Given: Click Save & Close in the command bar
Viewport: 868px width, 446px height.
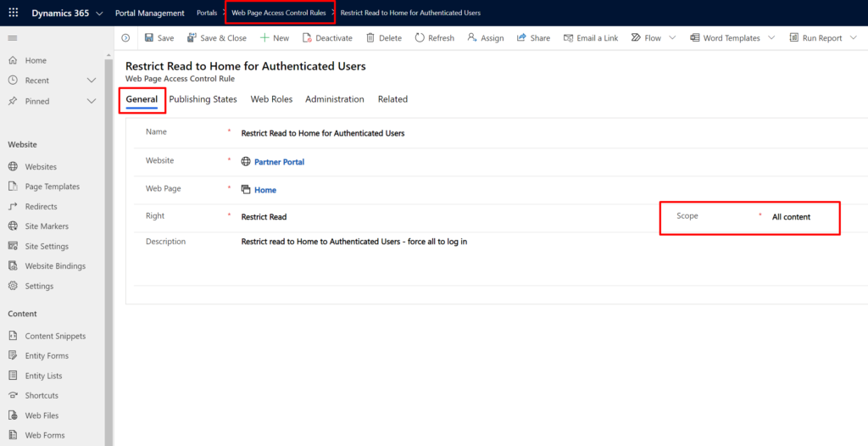Looking at the screenshot, I should [x=217, y=38].
